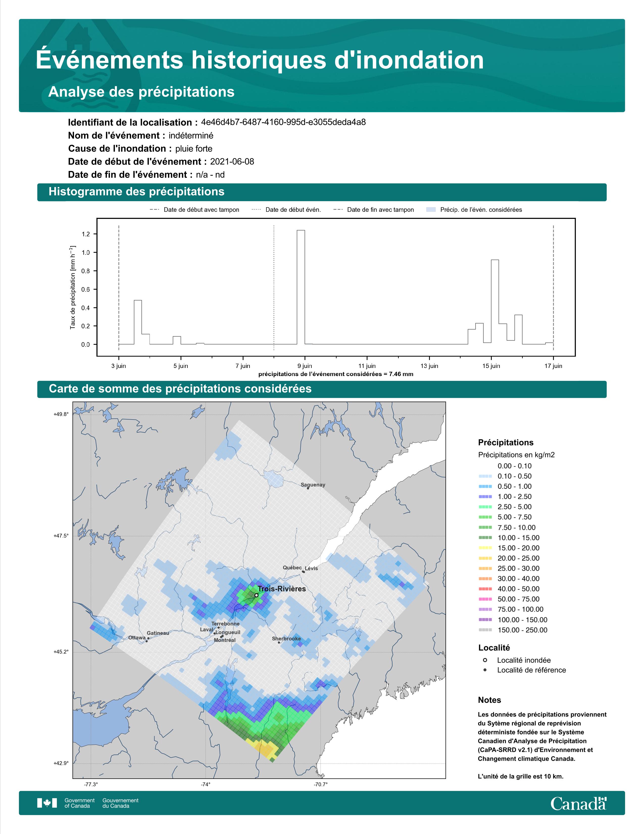This screenshot has width=644, height=834.
Task: Click the event start date 2021-06-08
Action: pyautogui.click(x=232, y=161)
